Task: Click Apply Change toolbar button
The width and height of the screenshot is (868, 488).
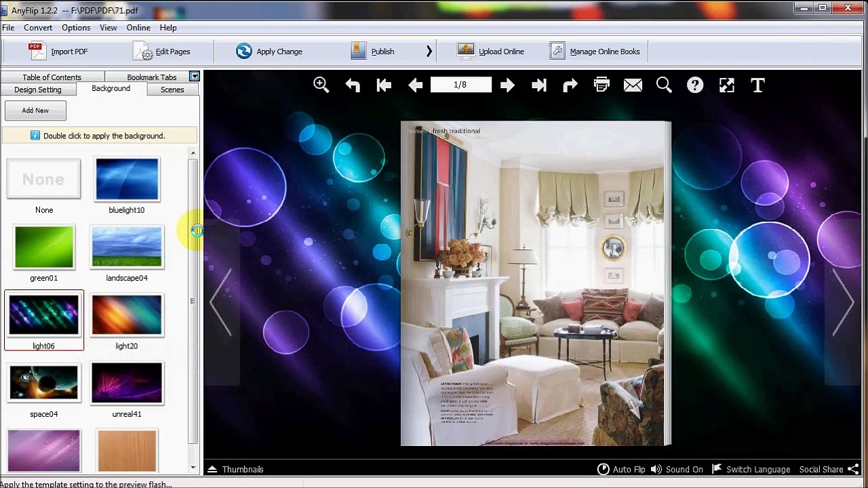Action: point(269,52)
